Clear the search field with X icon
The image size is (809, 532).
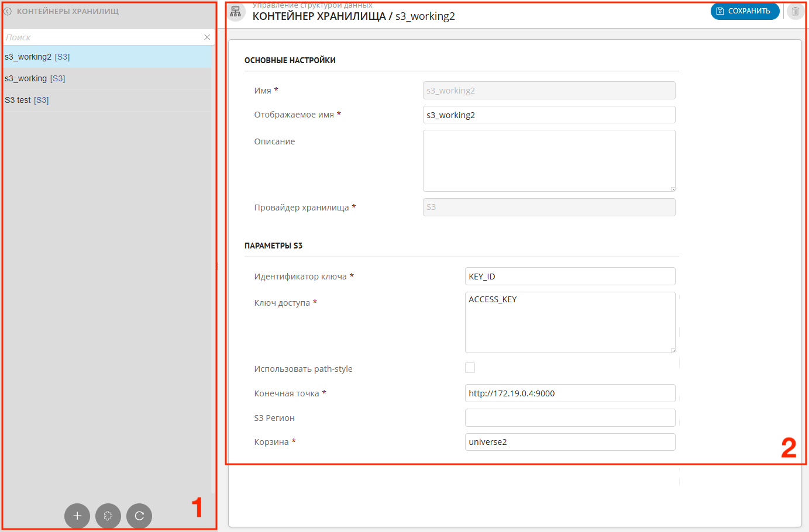tap(207, 37)
